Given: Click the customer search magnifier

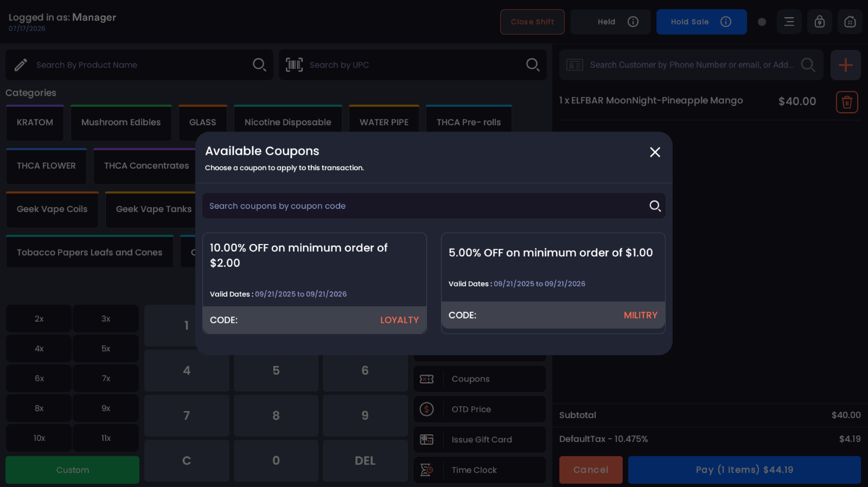Looking at the screenshot, I should [x=808, y=65].
